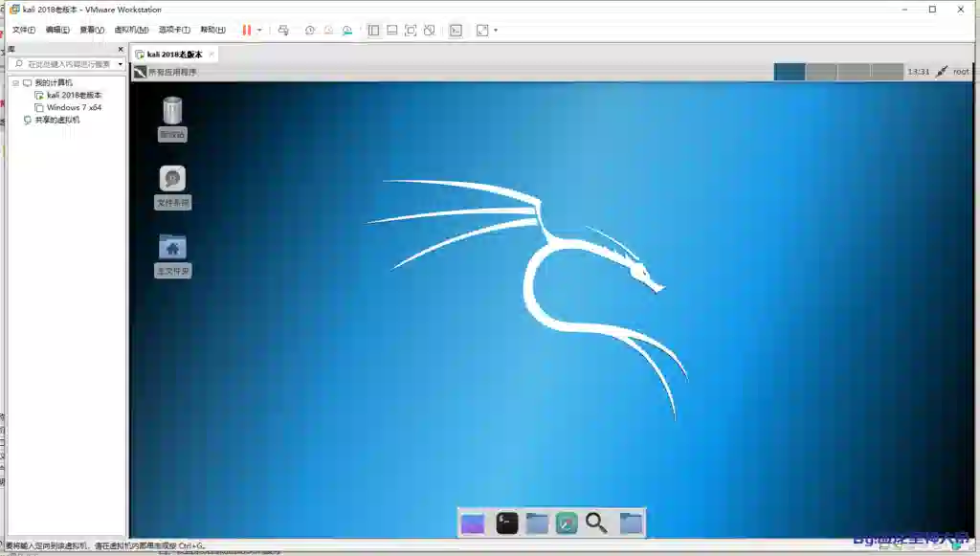
Task: Open the library search filter dropdown arrow
Action: click(x=120, y=64)
